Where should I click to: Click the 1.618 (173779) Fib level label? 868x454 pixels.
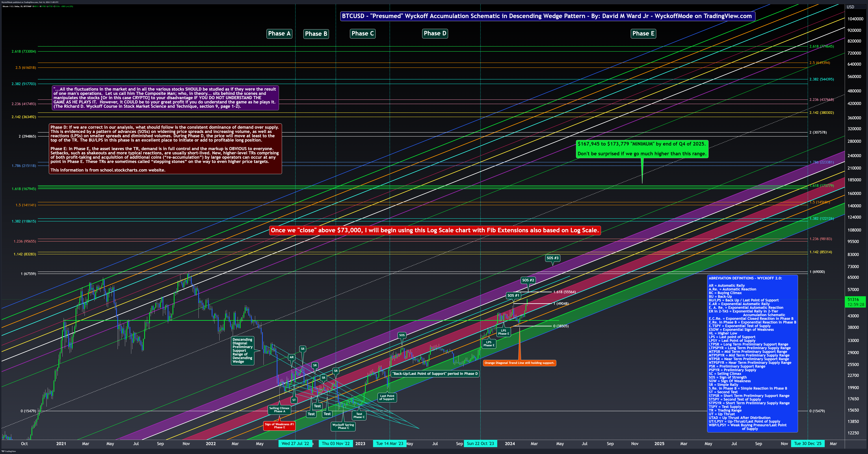[x=822, y=186]
